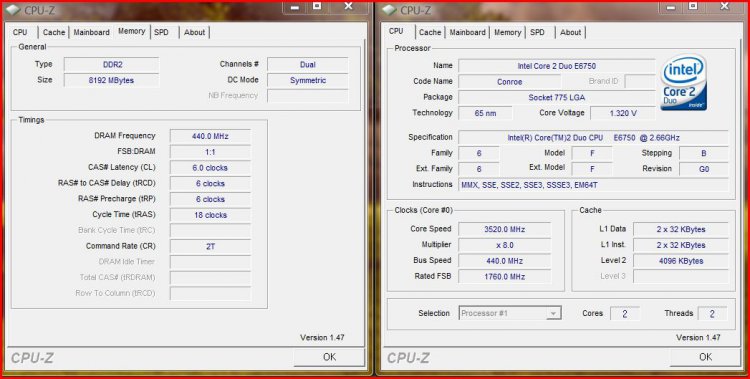Expand the Processor #1 selection dropdown

click(x=553, y=313)
